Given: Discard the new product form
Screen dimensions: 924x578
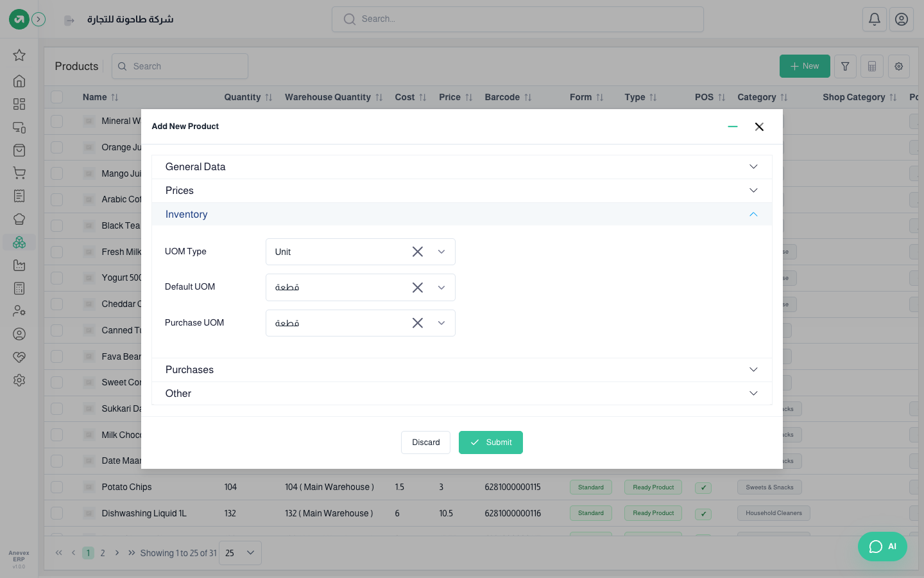Looking at the screenshot, I should click(x=426, y=442).
